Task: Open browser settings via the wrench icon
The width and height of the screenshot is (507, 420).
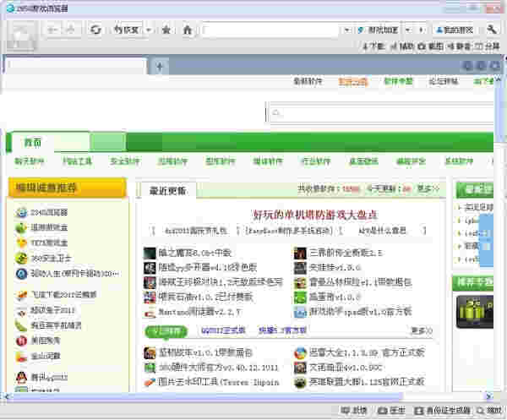Action: [x=492, y=30]
